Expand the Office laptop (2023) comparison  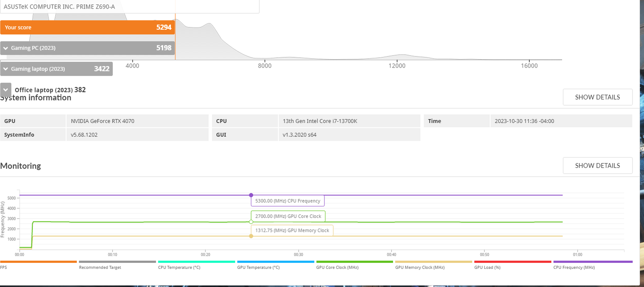(6, 90)
